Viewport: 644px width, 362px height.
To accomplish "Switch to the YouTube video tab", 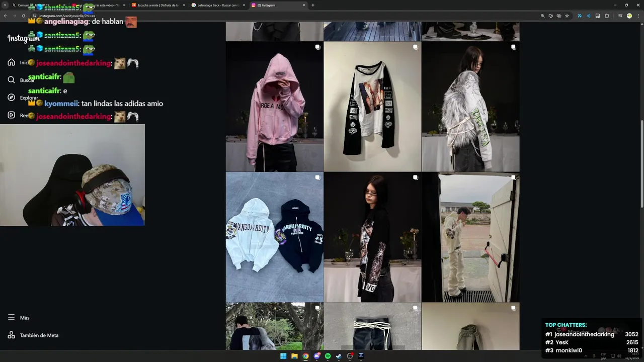I will tap(98, 5).
